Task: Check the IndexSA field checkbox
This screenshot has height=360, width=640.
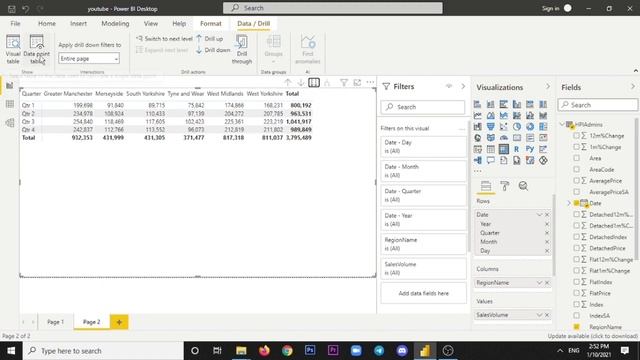Action: click(576, 316)
